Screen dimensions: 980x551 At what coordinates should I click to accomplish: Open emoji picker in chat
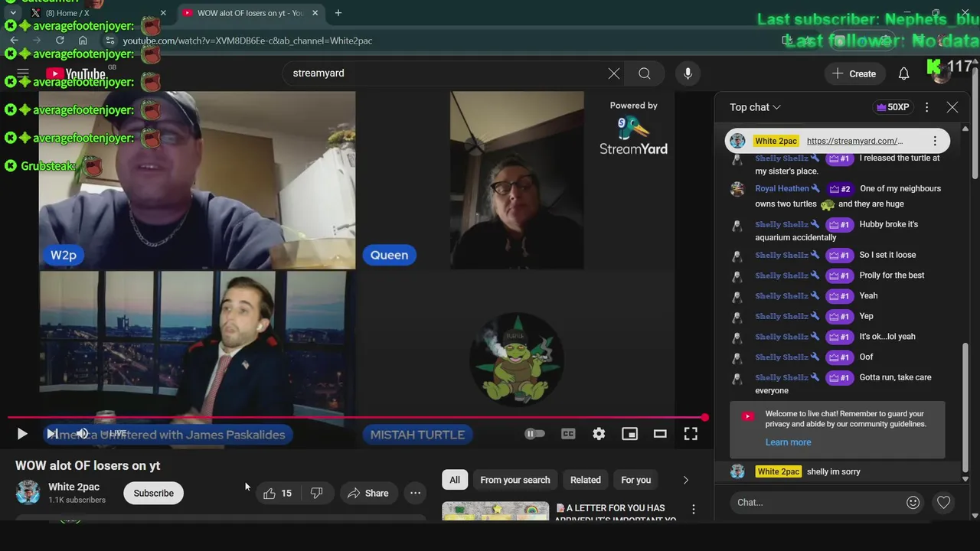click(x=913, y=503)
